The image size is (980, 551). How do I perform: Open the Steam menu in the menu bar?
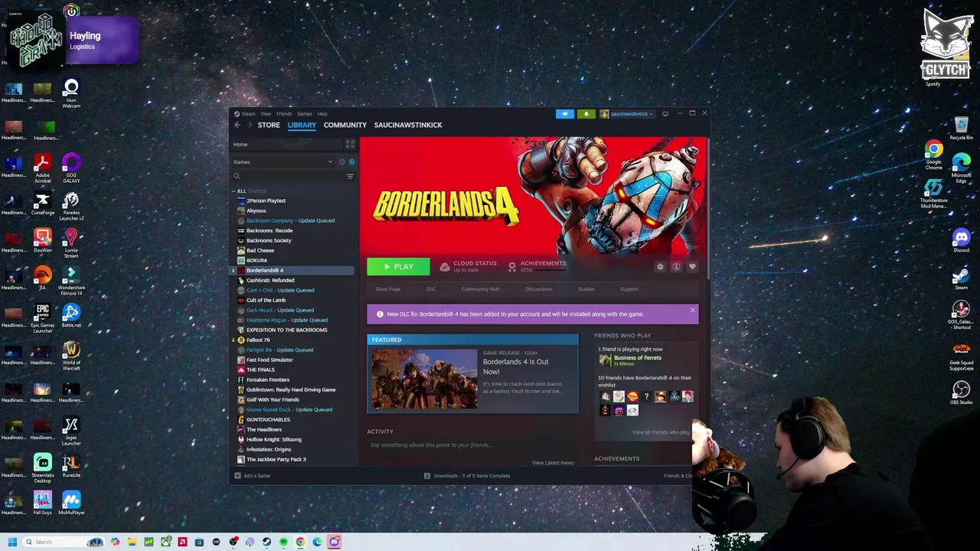(249, 114)
